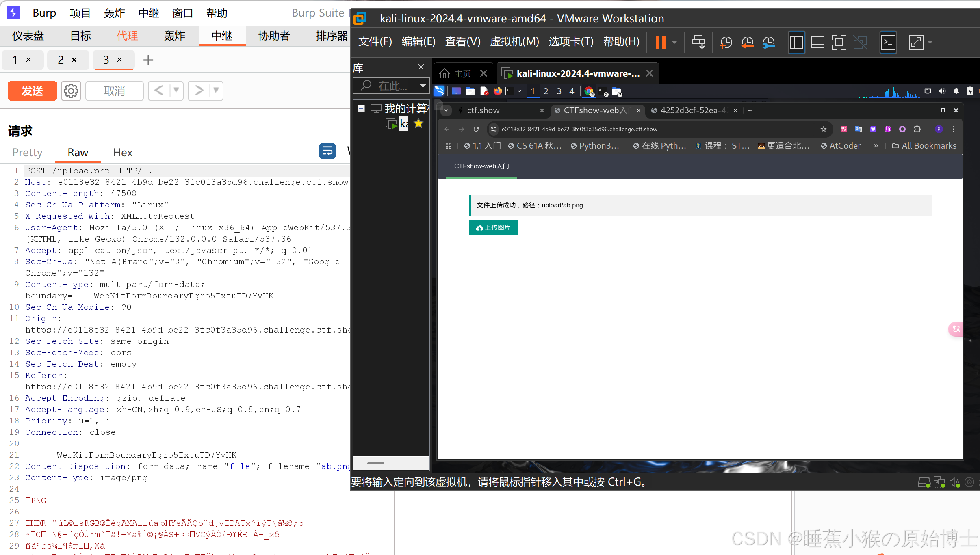This screenshot has width=980, height=555.
Task: Switch to the 代理 tab in Burp
Action: coord(127,36)
